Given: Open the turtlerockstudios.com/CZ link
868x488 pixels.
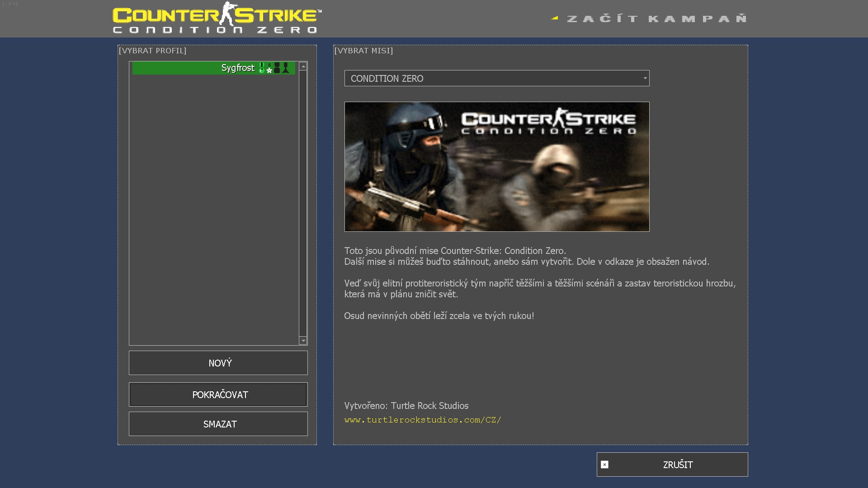Looking at the screenshot, I should pos(423,420).
